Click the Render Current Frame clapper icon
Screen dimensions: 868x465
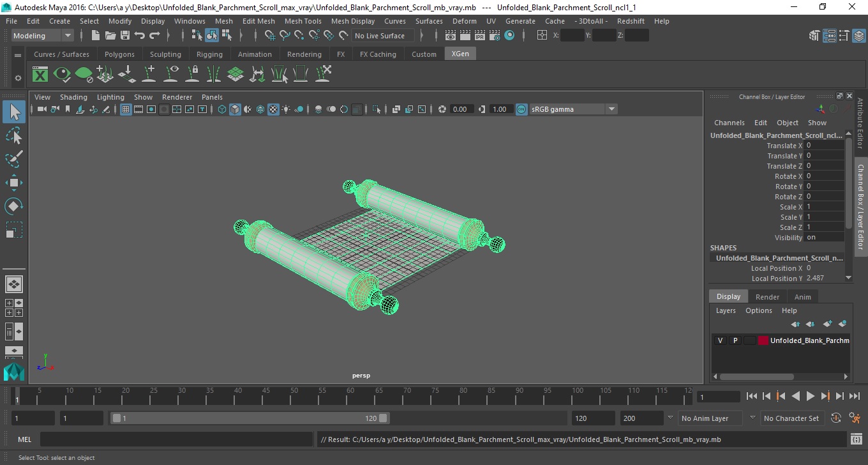[465, 36]
